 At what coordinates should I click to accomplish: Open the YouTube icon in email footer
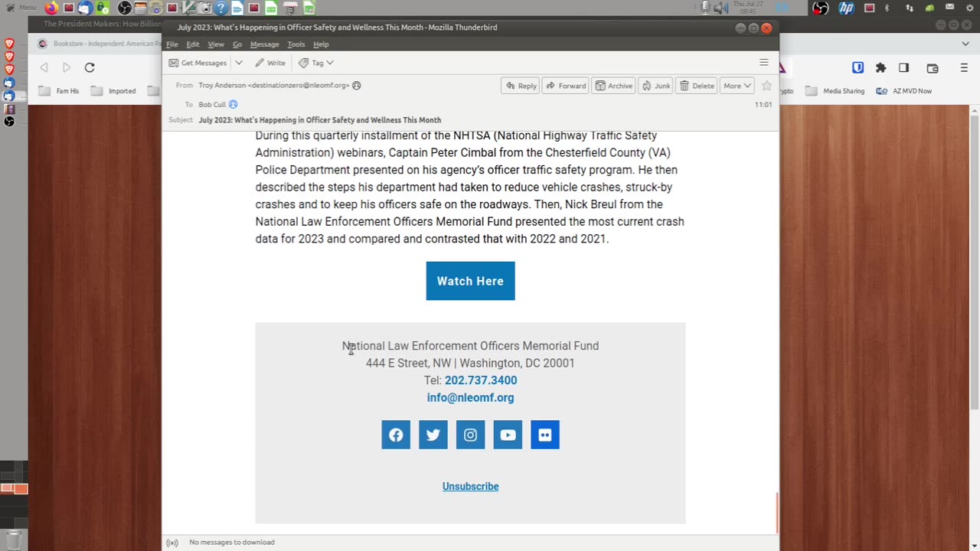click(x=508, y=435)
